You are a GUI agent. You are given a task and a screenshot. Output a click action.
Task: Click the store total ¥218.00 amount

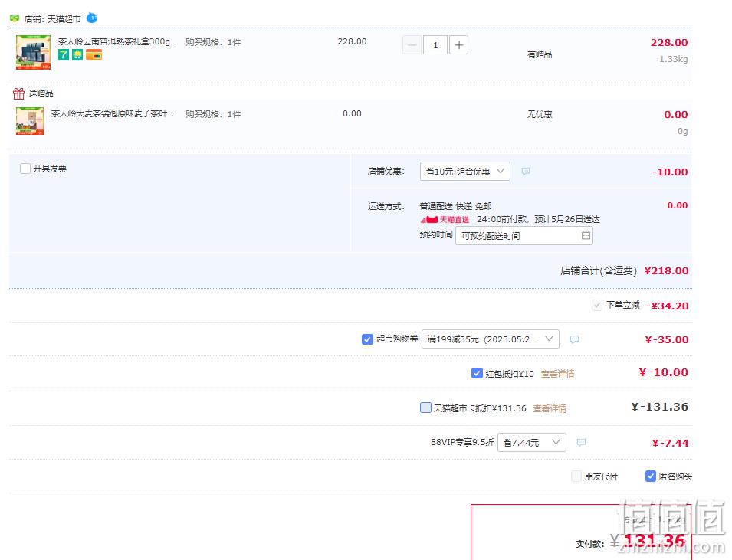pyautogui.click(x=666, y=270)
